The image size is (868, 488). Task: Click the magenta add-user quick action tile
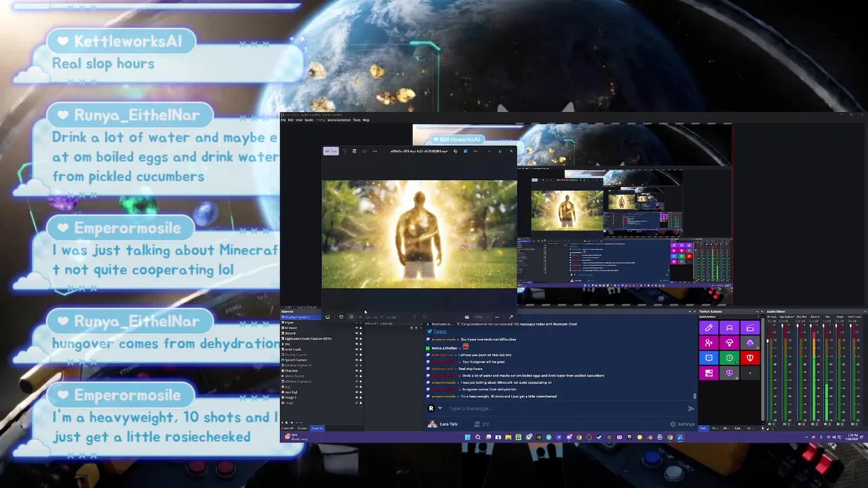(x=709, y=343)
